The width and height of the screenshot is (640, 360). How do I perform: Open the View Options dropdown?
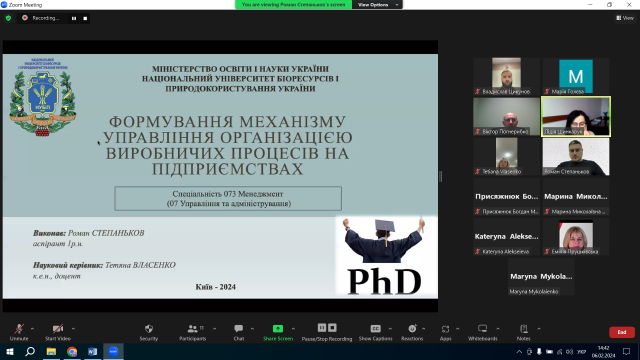[377, 4]
